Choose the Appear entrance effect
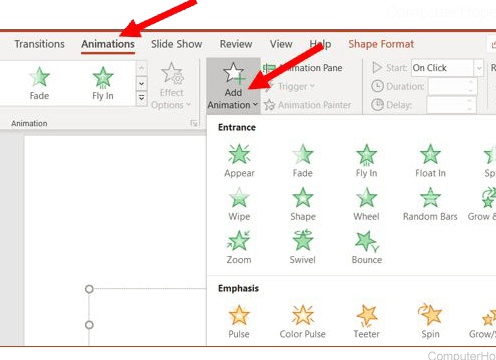The image size is (496, 360). point(239,161)
